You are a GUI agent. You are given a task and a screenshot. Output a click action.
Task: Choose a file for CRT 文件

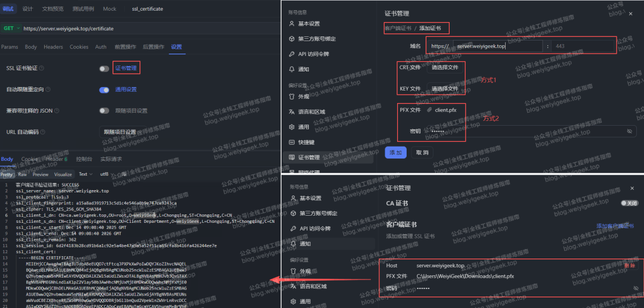pos(445,67)
